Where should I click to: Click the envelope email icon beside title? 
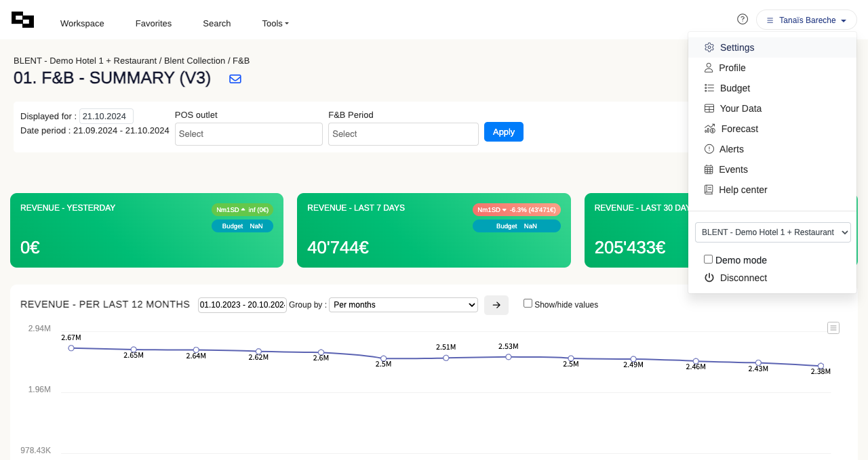pos(235,79)
